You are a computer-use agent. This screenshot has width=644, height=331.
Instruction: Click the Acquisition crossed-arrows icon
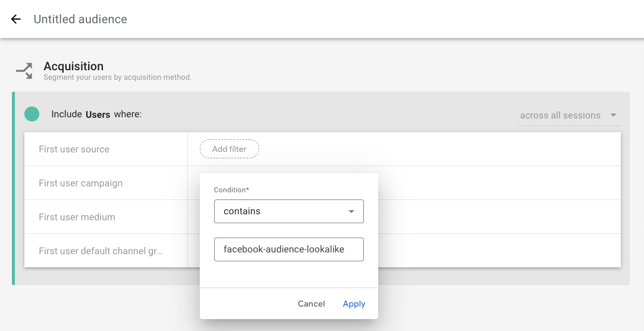point(24,71)
